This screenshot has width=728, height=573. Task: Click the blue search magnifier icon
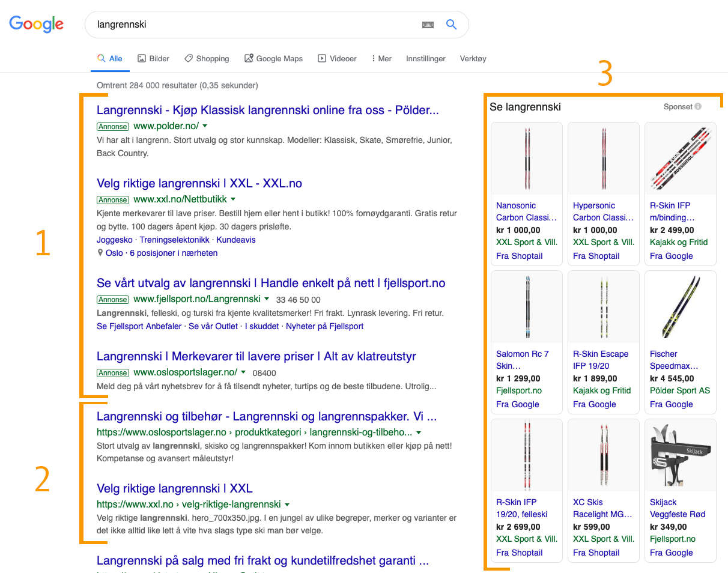point(451,25)
